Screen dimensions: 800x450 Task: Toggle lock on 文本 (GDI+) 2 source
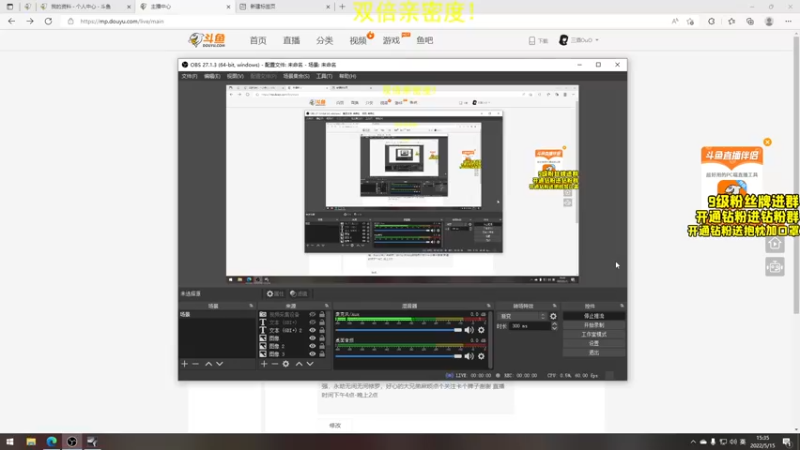pos(322,330)
